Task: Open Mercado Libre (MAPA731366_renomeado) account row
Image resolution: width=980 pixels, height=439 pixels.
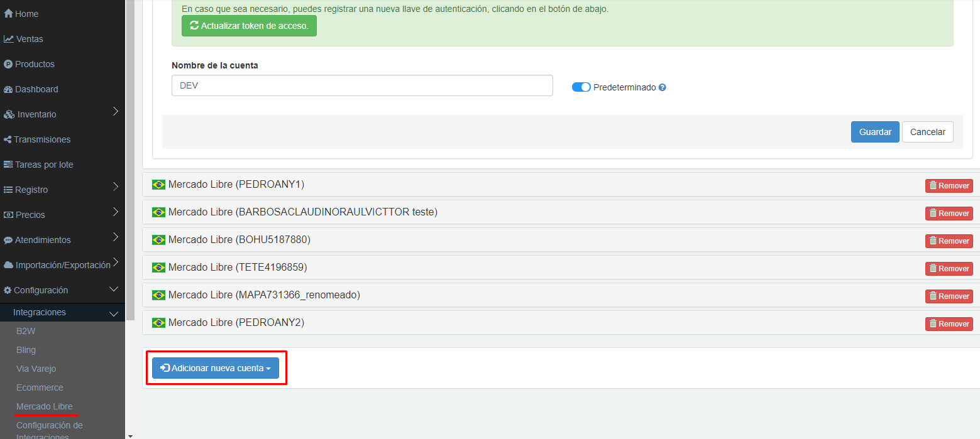Action: pyautogui.click(x=561, y=295)
